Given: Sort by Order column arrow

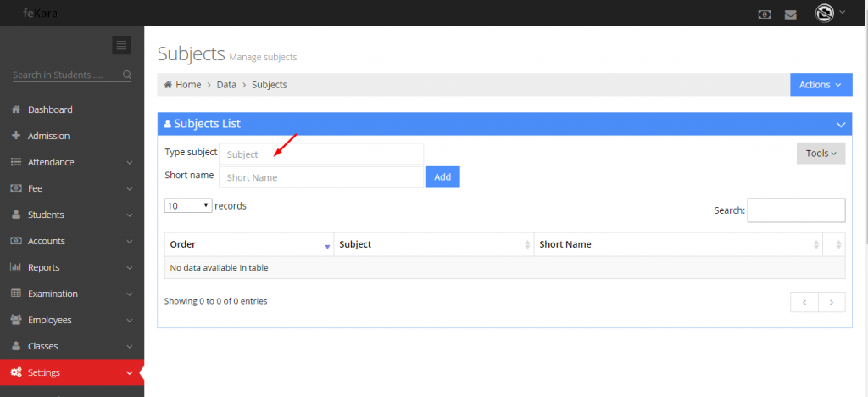Looking at the screenshot, I should click(327, 246).
